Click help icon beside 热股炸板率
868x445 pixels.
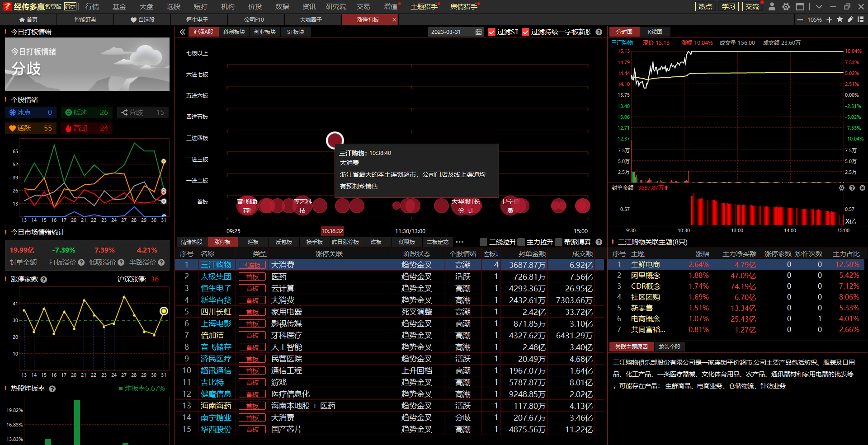coord(52,389)
